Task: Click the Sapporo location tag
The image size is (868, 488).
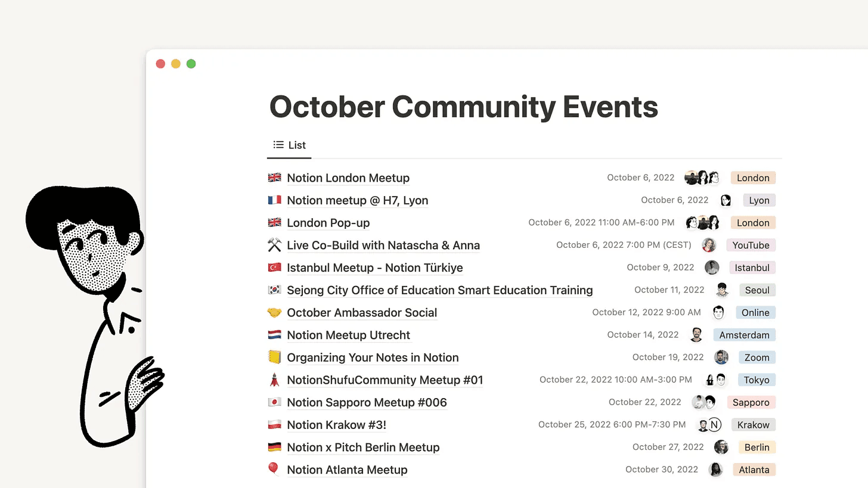Action: pyautogui.click(x=751, y=402)
